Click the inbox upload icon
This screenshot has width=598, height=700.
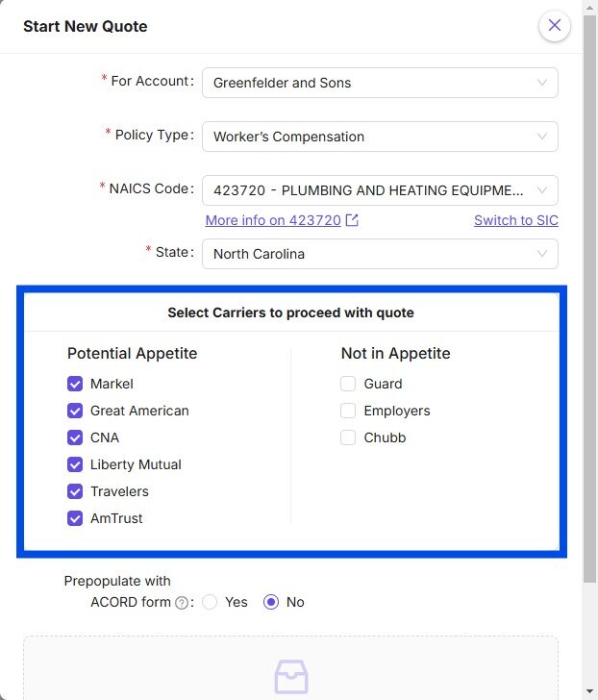click(291, 677)
